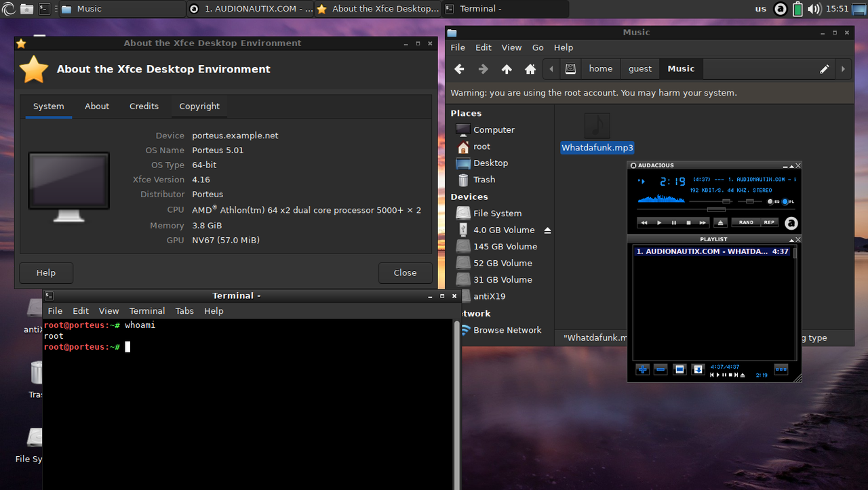Toggle the Audacious shuffle RAND button
The height and width of the screenshot is (490, 868).
click(746, 222)
